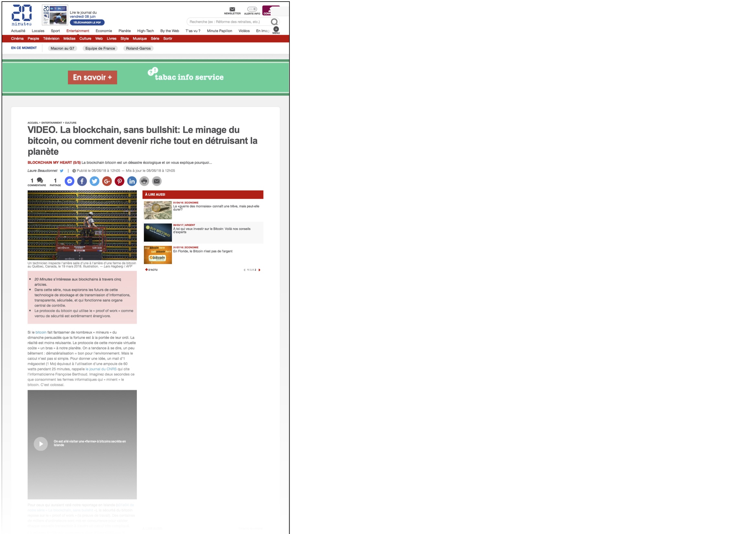
Task: Share on Twitter icon
Action: (x=94, y=181)
